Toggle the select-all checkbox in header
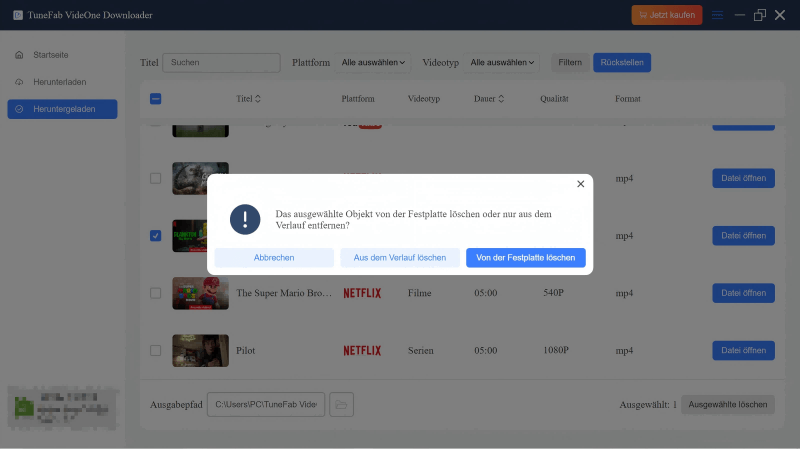Screen dimensions: 800x449 pyautogui.click(x=155, y=99)
